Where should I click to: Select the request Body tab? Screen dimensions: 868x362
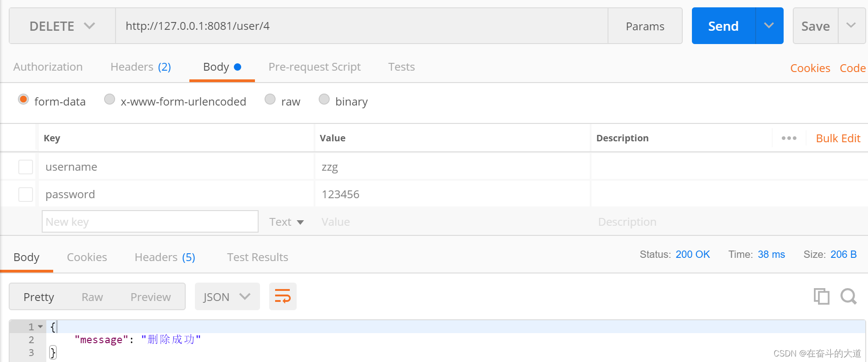tap(222, 67)
